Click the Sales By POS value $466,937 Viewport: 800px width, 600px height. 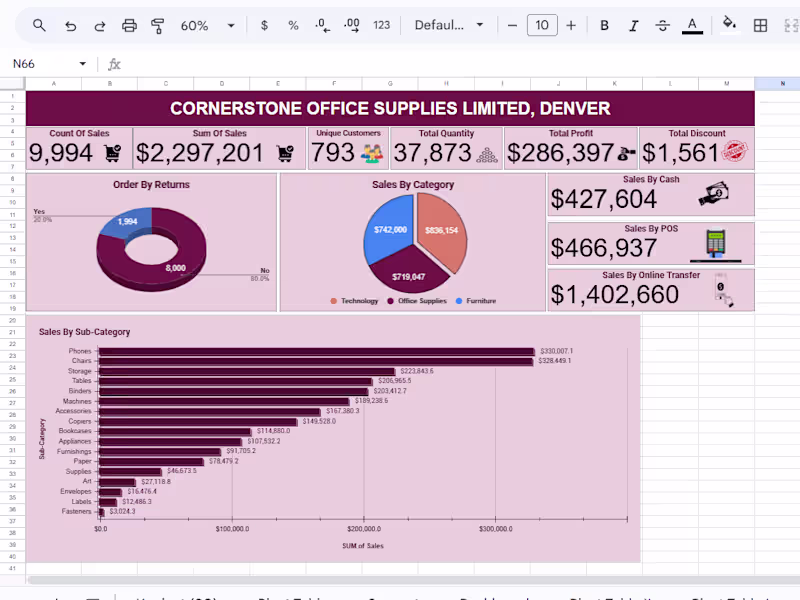[604, 248]
